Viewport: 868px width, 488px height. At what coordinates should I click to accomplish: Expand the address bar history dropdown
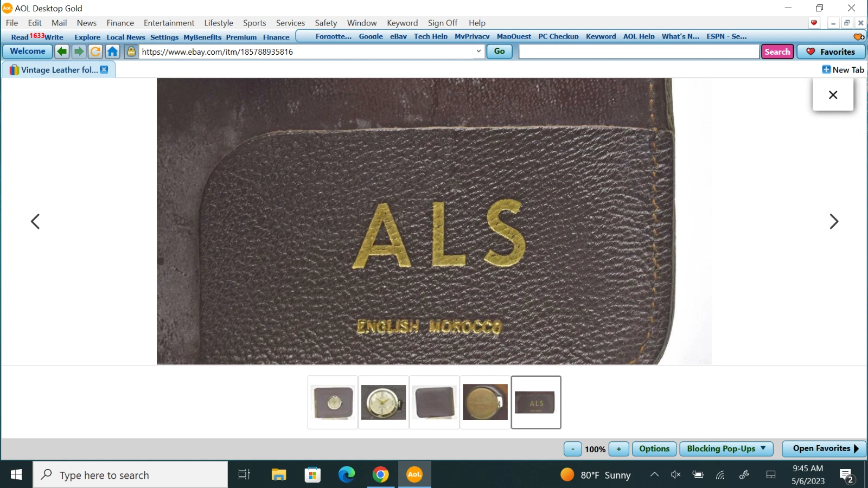[x=478, y=52]
